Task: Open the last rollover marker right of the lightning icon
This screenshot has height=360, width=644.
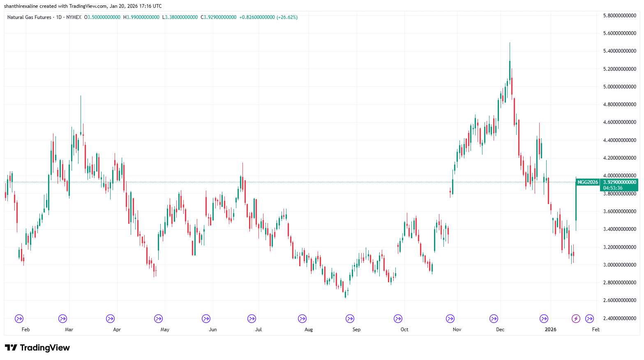Action: tap(589, 318)
